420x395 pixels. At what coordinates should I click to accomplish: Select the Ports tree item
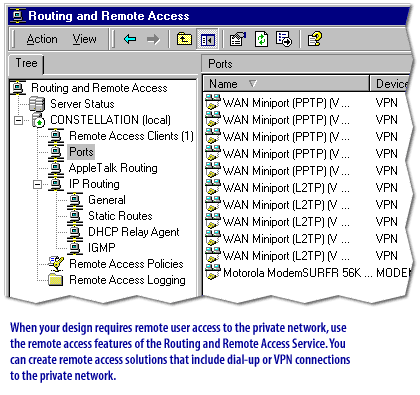81,152
